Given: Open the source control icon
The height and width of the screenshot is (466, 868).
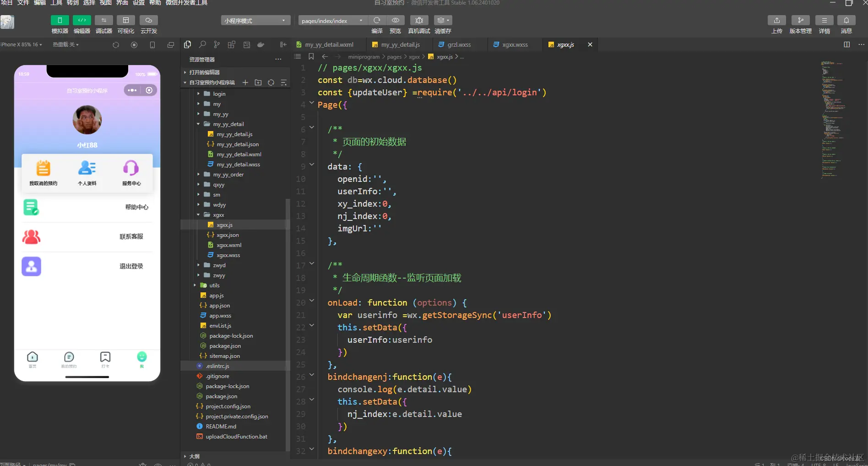Looking at the screenshot, I should point(217,44).
